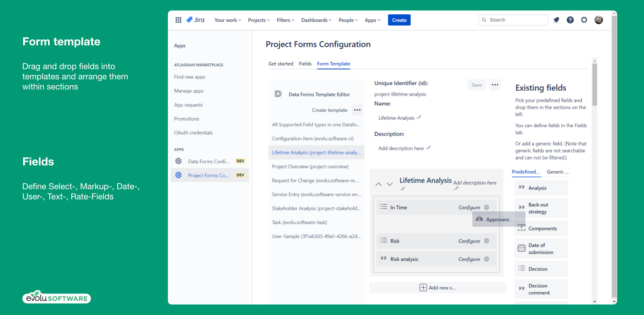Open the gear icon for In Time field
Image resolution: width=644 pixels, height=315 pixels.
[x=486, y=207]
